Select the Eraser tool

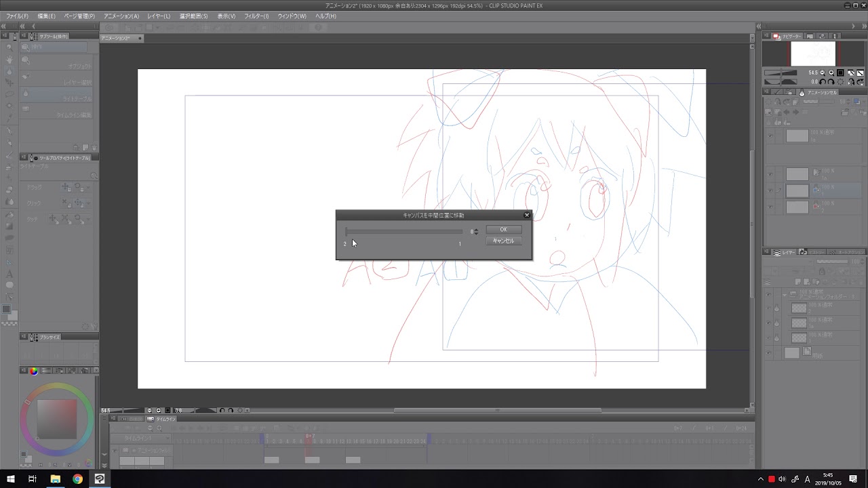(x=9, y=190)
